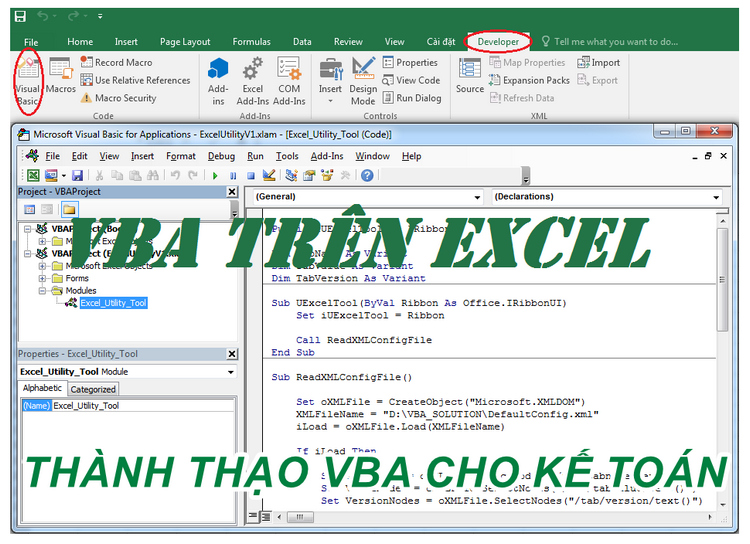The height and width of the screenshot is (544, 750).
Task: Open Object Browser toolbar icon
Action: point(327,176)
